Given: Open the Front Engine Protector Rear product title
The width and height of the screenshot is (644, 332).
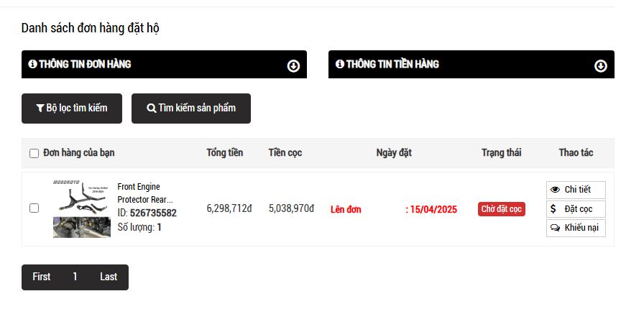Looking at the screenshot, I should click(144, 193).
